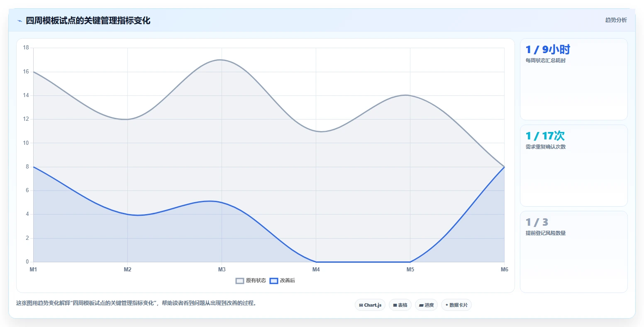Click the 10 y-axis value
644x327 pixels.
point(26,143)
